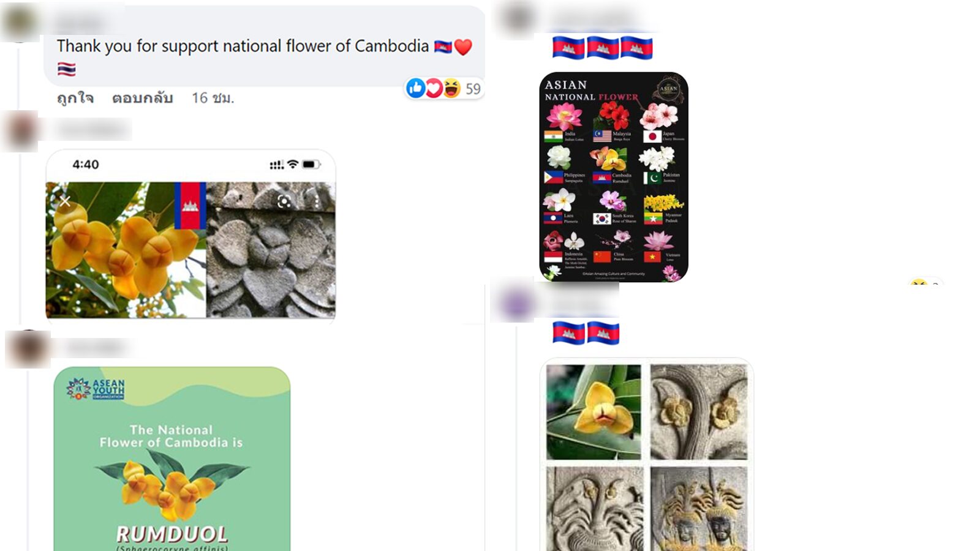Open the stone carved flowers photo
The width and height of the screenshot is (980, 551).
(x=699, y=412)
